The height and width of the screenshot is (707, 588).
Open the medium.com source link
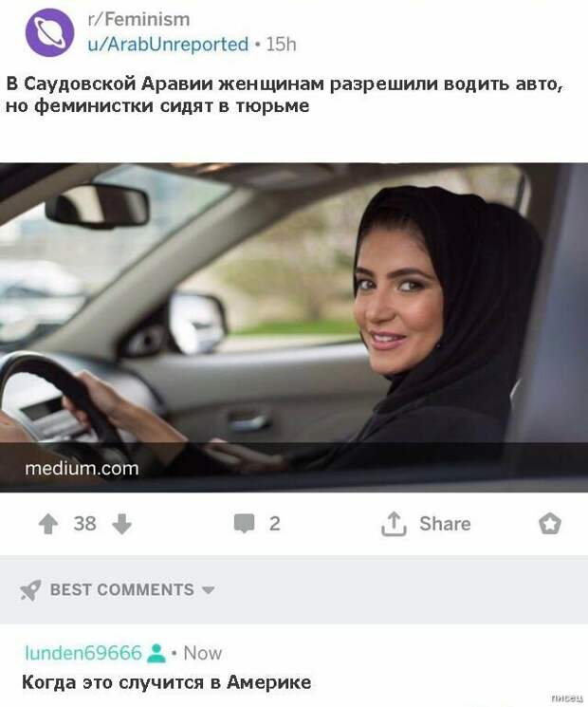(x=82, y=469)
